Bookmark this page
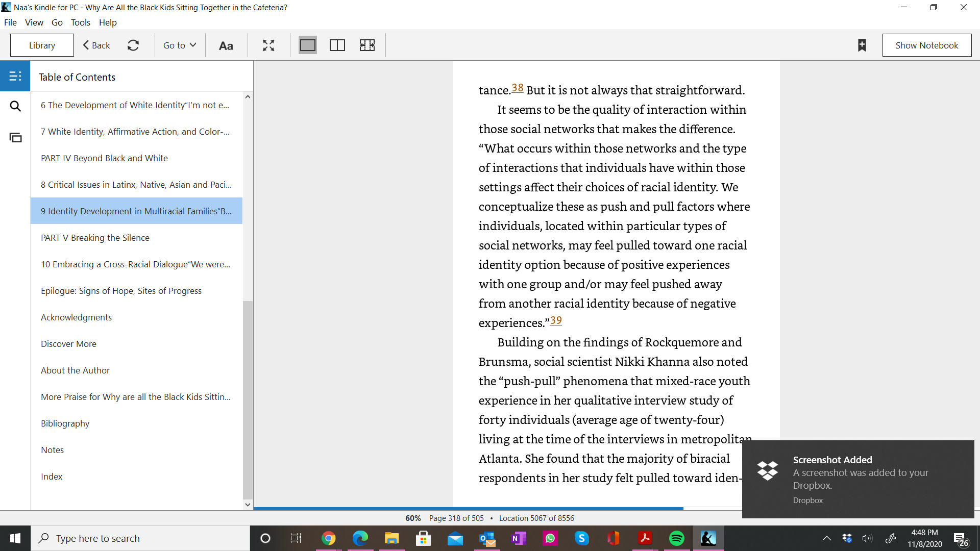This screenshot has width=980, height=551. coord(862,45)
